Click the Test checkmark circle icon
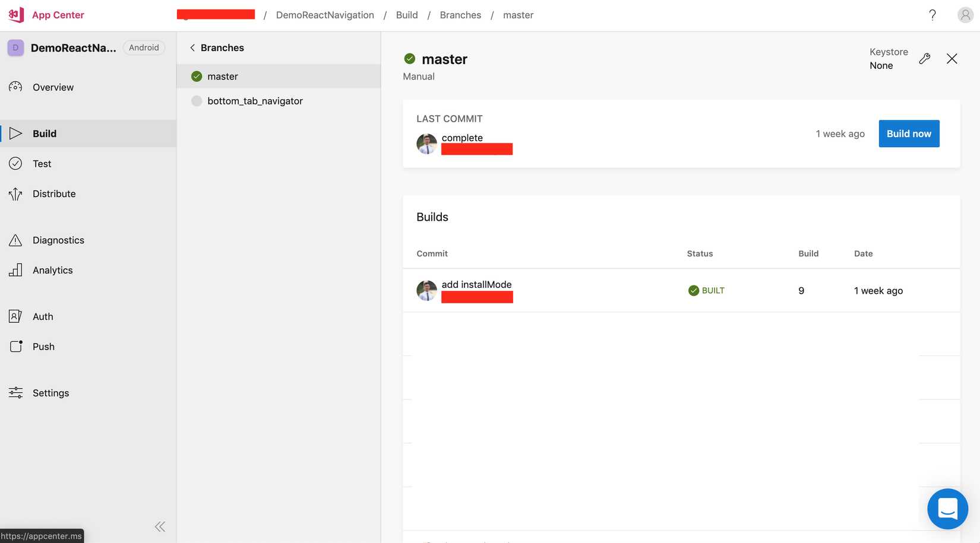Viewport: 980px width, 543px height. coord(15,164)
